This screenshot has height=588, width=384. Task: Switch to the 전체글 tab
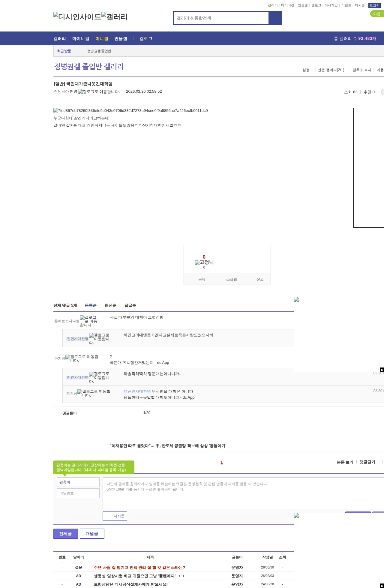[66, 534]
